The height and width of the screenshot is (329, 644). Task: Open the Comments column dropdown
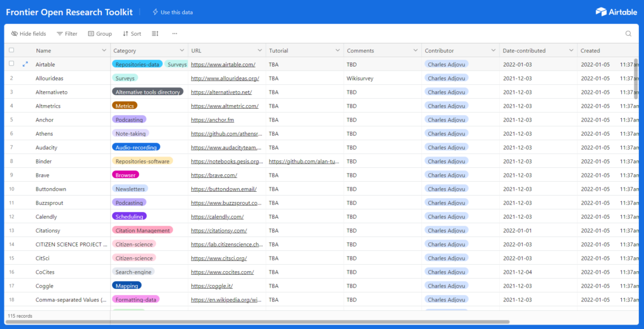pos(416,50)
